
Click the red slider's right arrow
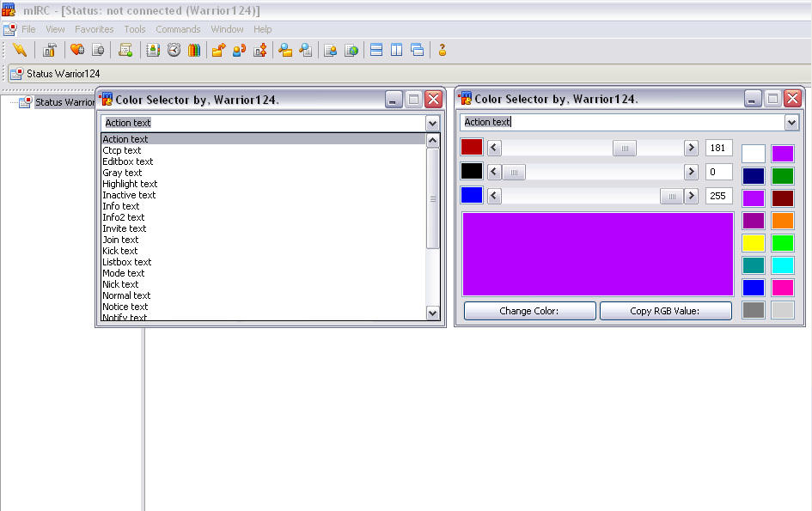(x=691, y=148)
